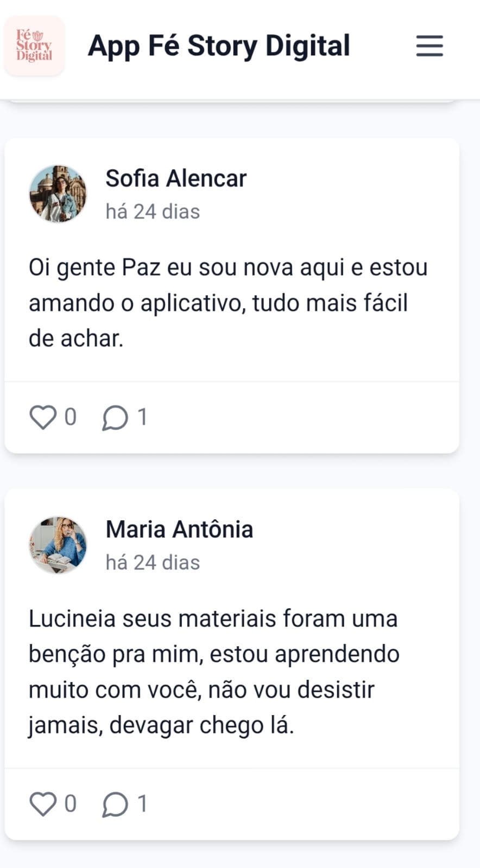Like Maria Antônia's post with heart icon
Screen dimensions: 480x868
click(43, 804)
